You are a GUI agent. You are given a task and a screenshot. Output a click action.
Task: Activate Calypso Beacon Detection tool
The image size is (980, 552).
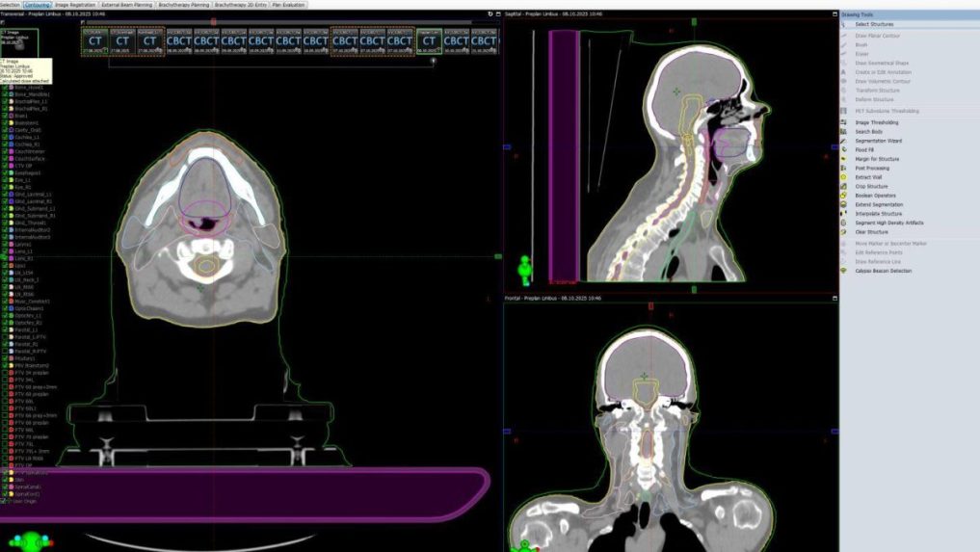[x=883, y=271]
